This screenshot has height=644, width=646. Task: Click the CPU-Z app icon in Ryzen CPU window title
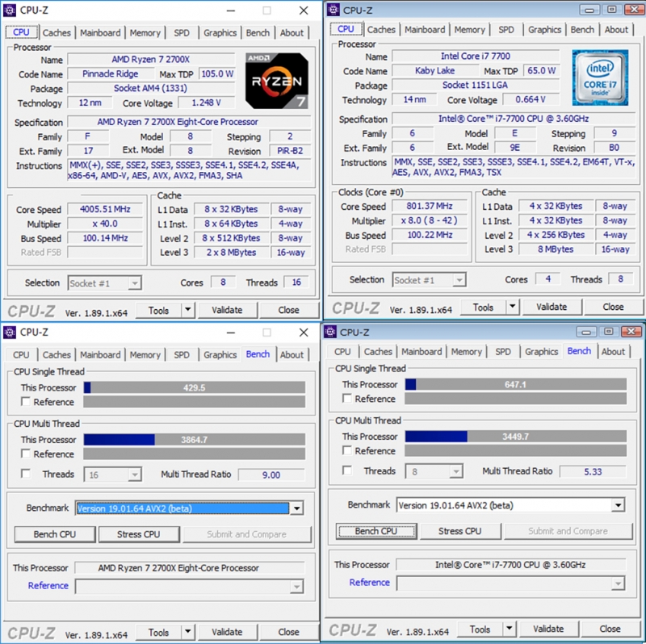click(10, 10)
